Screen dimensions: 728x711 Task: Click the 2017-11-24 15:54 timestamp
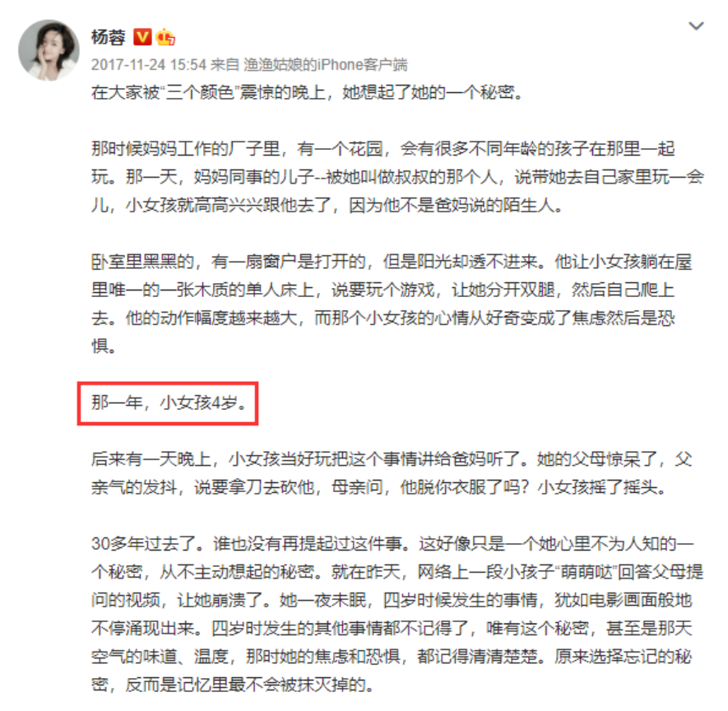[x=149, y=64]
